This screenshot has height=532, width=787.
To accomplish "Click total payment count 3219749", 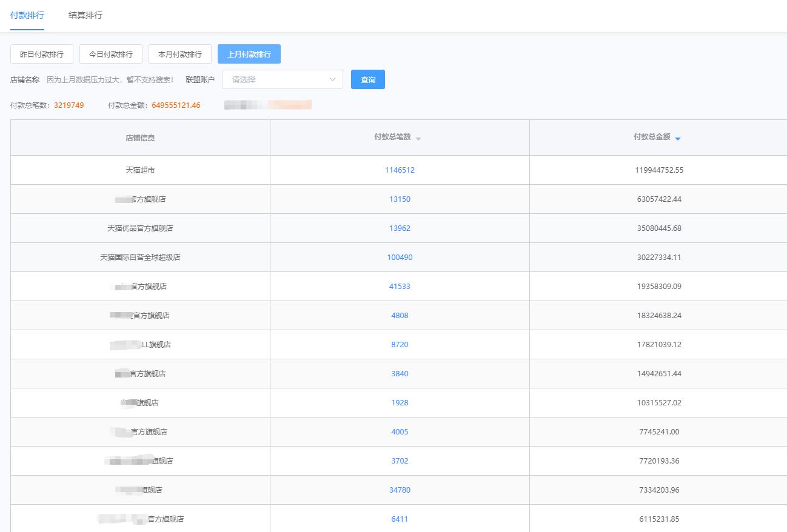I will point(69,105).
